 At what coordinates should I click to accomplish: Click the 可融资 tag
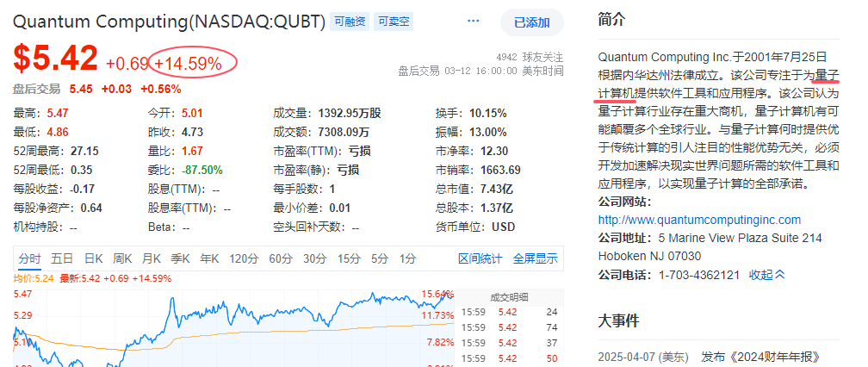tap(350, 22)
